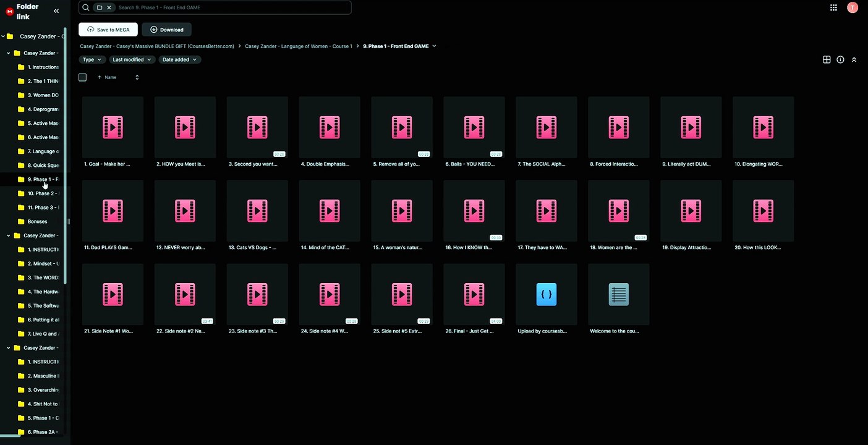
Task: Select sidebar folder 5. The Softwa
Action: pos(38,306)
